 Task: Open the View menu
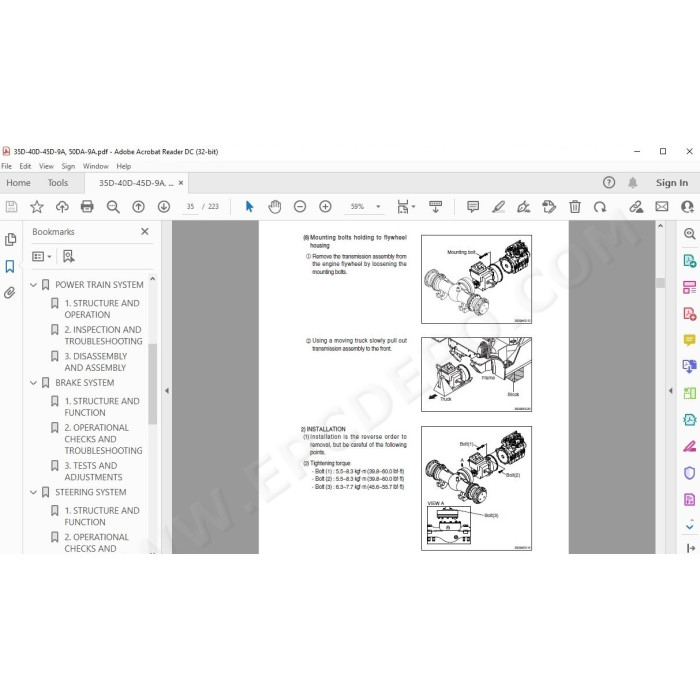[46, 166]
